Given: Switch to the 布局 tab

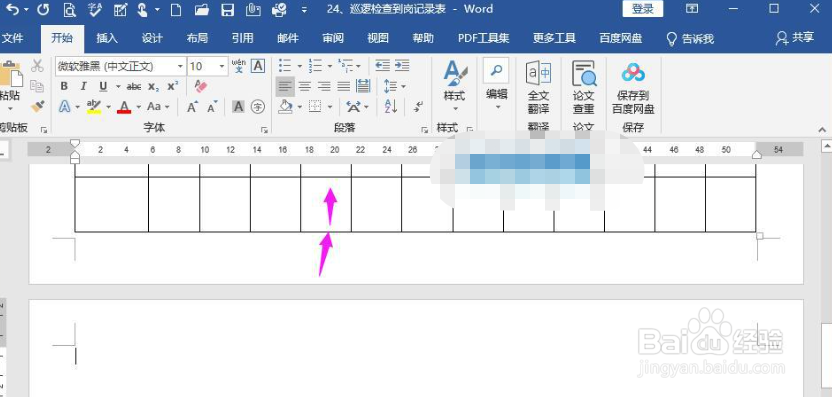Looking at the screenshot, I should click(x=197, y=38).
